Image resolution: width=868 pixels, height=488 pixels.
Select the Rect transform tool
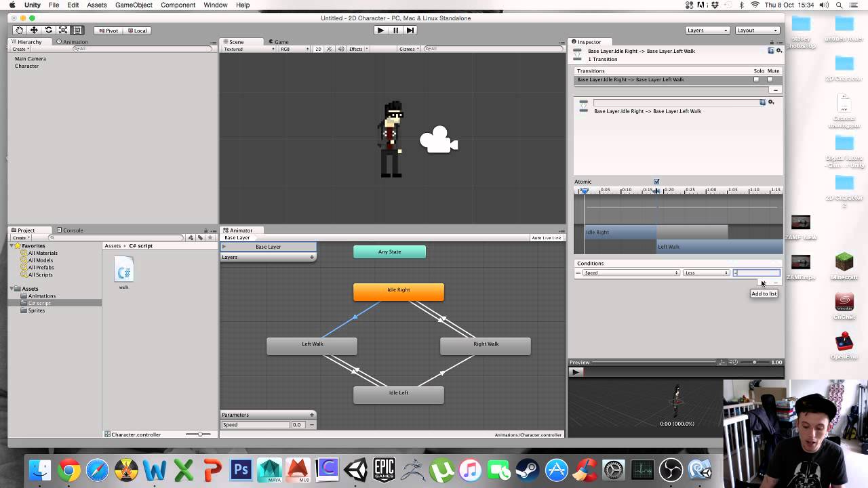(77, 30)
